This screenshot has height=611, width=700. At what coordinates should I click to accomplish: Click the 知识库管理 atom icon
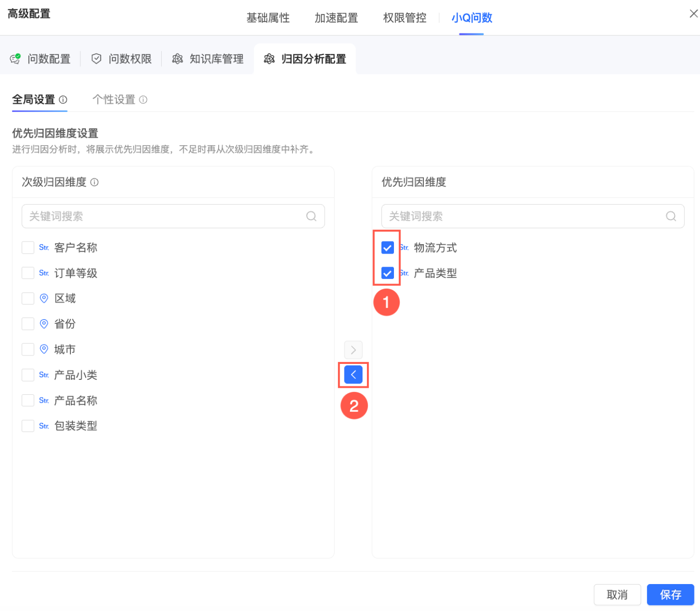tap(177, 59)
